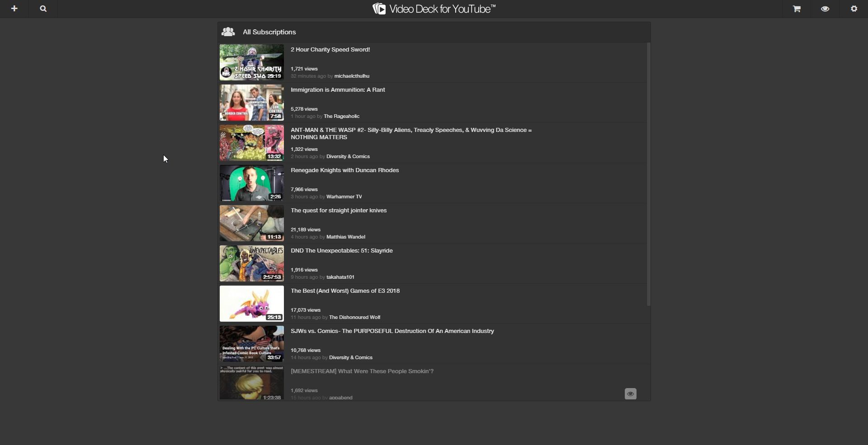Visit Diversity & Comics on ANT-MAN row

[x=348, y=156]
